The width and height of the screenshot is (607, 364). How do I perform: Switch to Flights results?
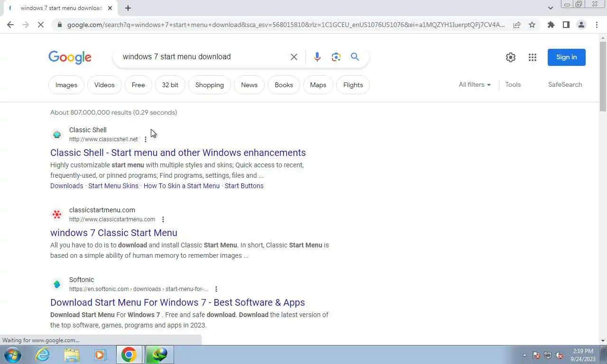coord(353,85)
